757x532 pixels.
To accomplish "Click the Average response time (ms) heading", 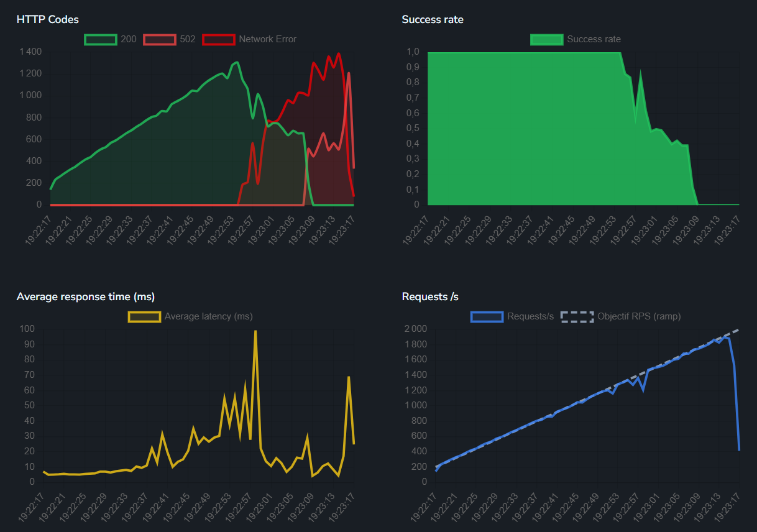I will (86, 296).
